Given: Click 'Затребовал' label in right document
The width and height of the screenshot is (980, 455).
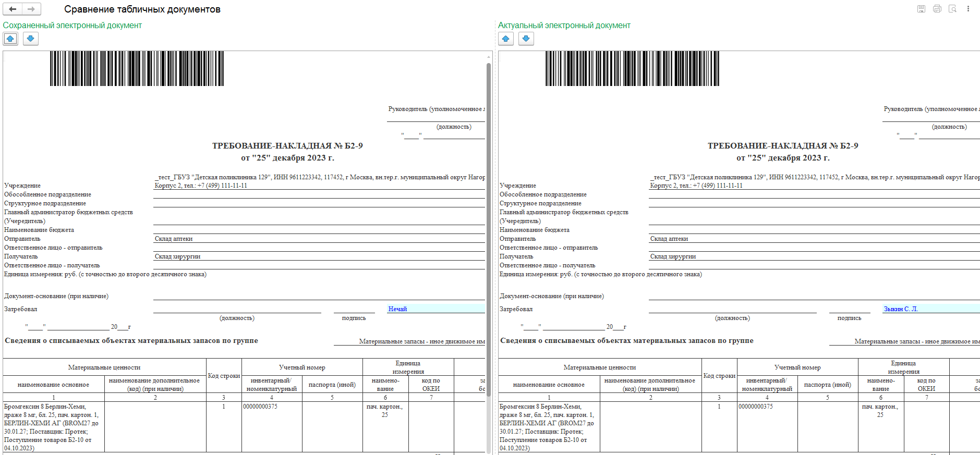Looking at the screenshot, I should click(516, 309).
